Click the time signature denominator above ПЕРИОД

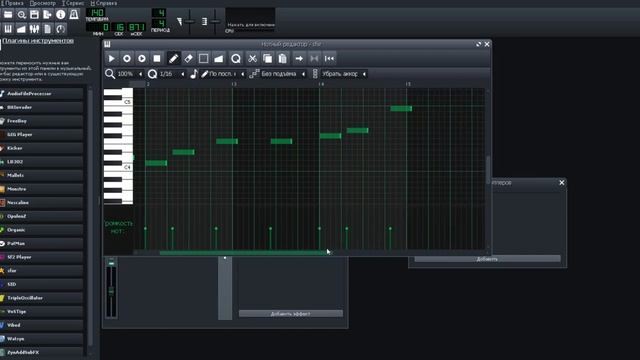(x=159, y=23)
